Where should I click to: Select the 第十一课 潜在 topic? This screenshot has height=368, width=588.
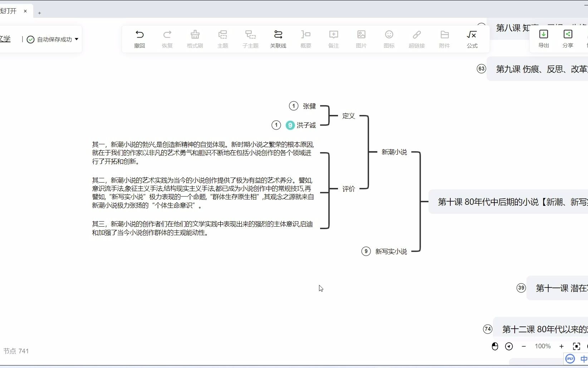point(557,288)
